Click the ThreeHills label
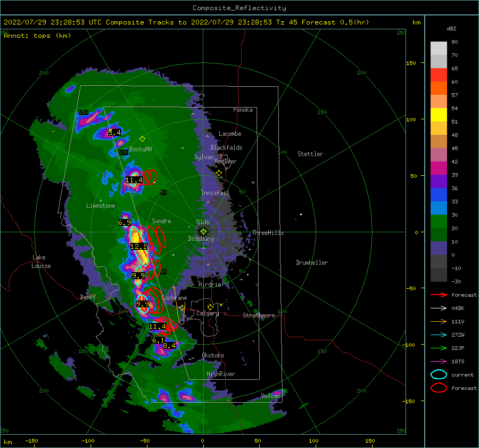479x448 pixels. pos(268,233)
